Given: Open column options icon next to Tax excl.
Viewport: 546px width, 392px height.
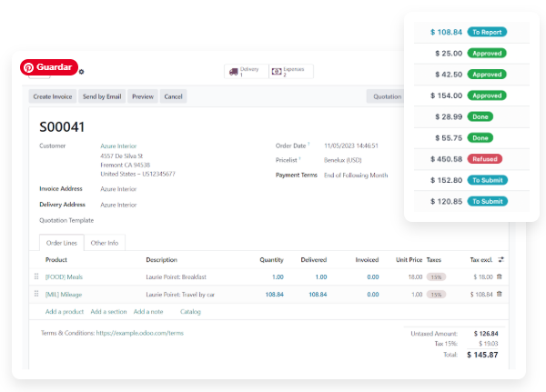Looking at the screenshot, I should tap(500, 260).
